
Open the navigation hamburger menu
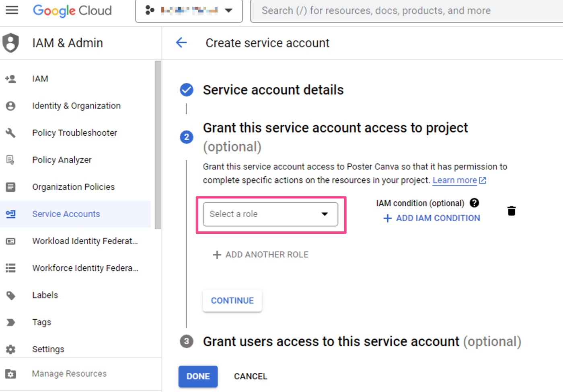12,10
